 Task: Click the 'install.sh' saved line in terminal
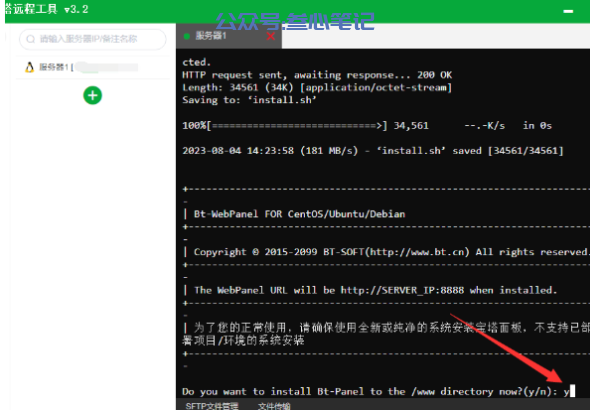pyautogui.click(x=373, y=151)
